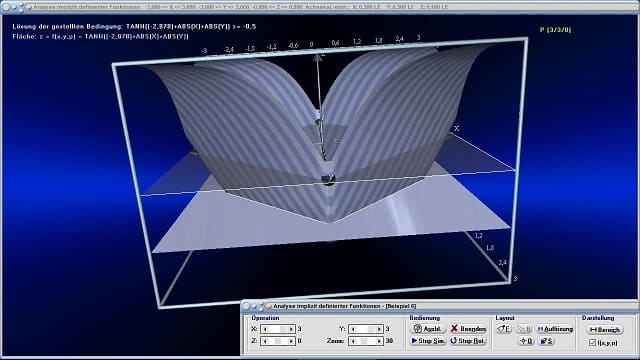
Task: Click the 'Lösung der gestellten Bedingung' text line
Action: 134,27
